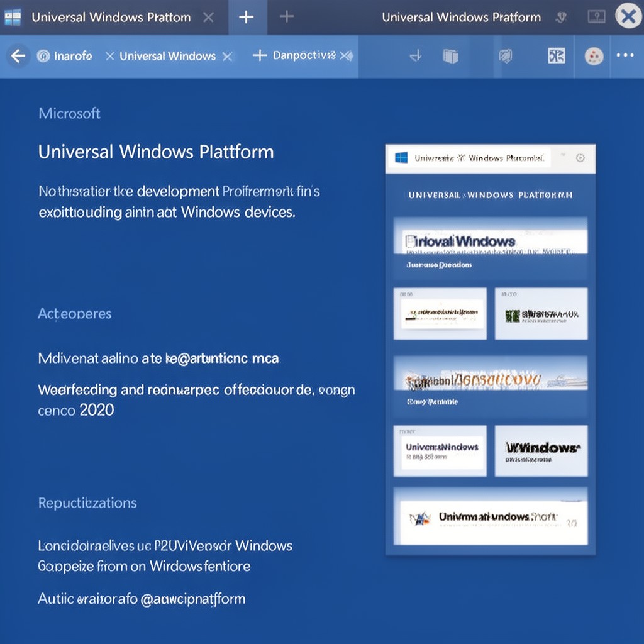Viewport: 644px width, 644px height.
Task: Open the Danpoctive tab
Action: [x=304, y=55]
